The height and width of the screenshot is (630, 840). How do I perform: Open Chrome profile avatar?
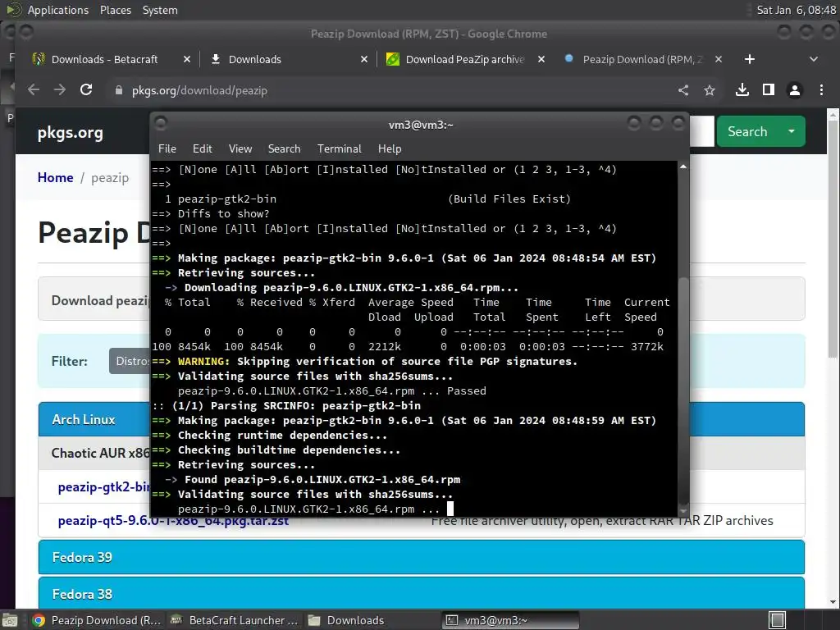794,90
